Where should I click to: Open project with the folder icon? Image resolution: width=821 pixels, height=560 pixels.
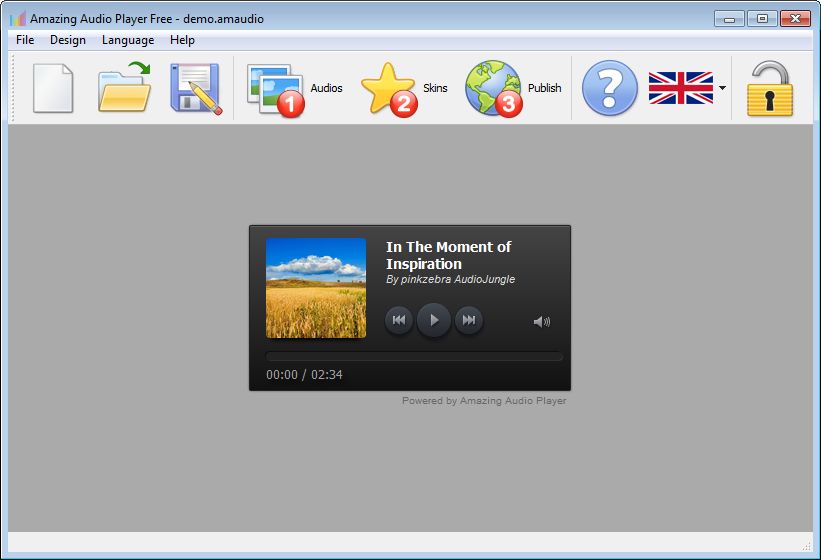[125, 87]
